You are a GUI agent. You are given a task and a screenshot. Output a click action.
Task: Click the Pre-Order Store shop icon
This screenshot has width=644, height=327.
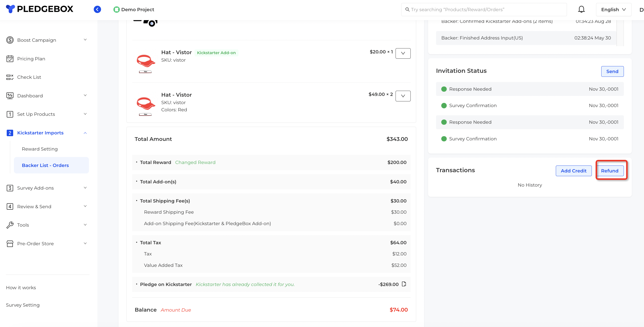(10, 244)
